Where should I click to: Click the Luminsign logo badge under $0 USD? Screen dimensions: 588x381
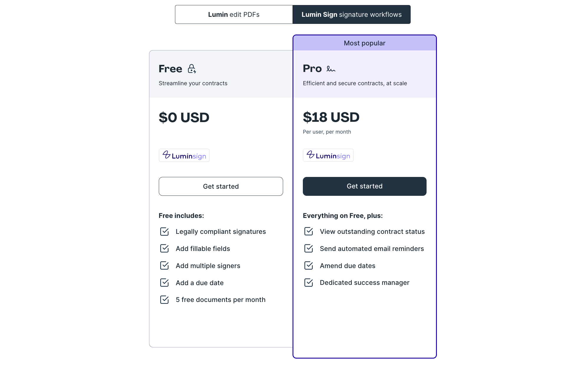click(x=184, y=155)
